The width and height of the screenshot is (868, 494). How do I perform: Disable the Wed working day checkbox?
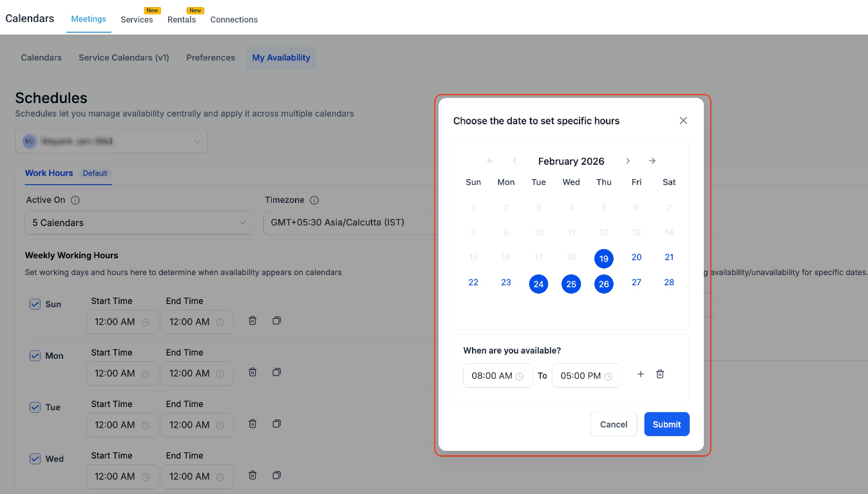pos(35,458)
